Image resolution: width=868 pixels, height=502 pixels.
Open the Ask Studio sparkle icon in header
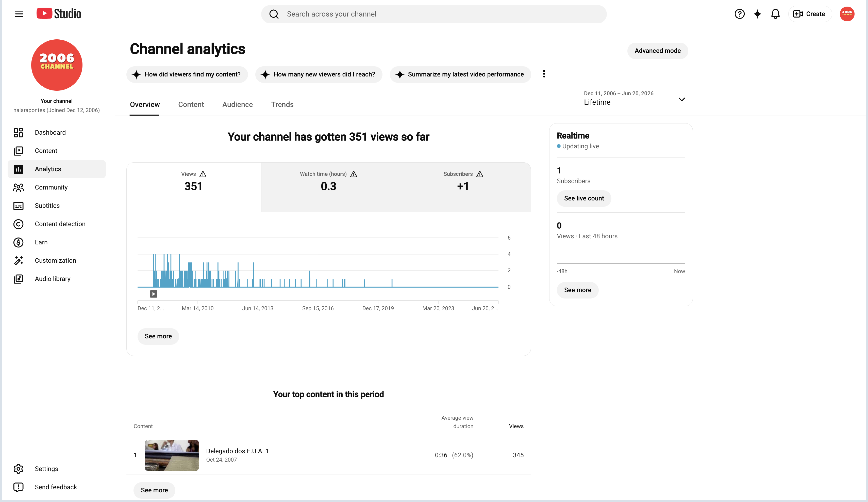coord(757,14)
